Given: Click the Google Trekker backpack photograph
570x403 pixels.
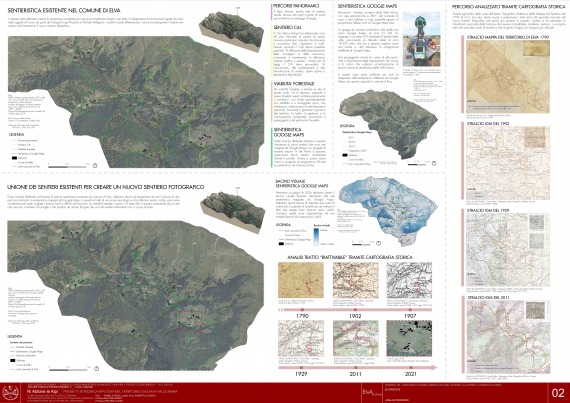Looking at the screenshot, I should (x=421, y=39).
